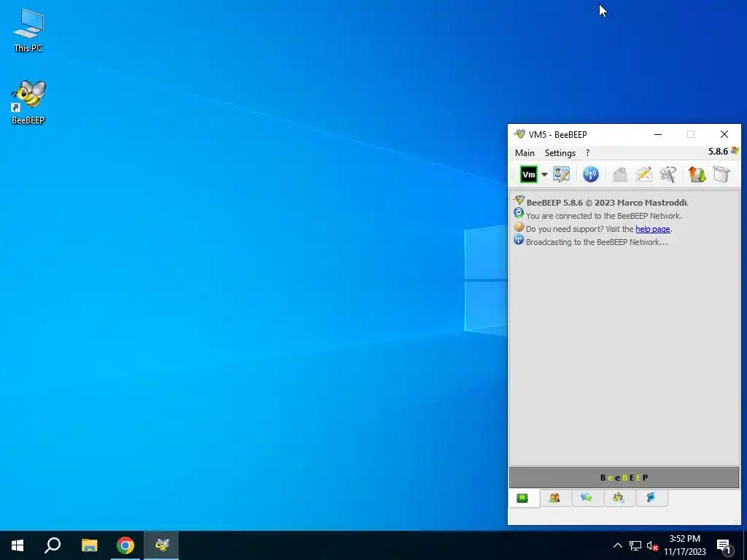Select the green home tab

click(x=522, y=498)
